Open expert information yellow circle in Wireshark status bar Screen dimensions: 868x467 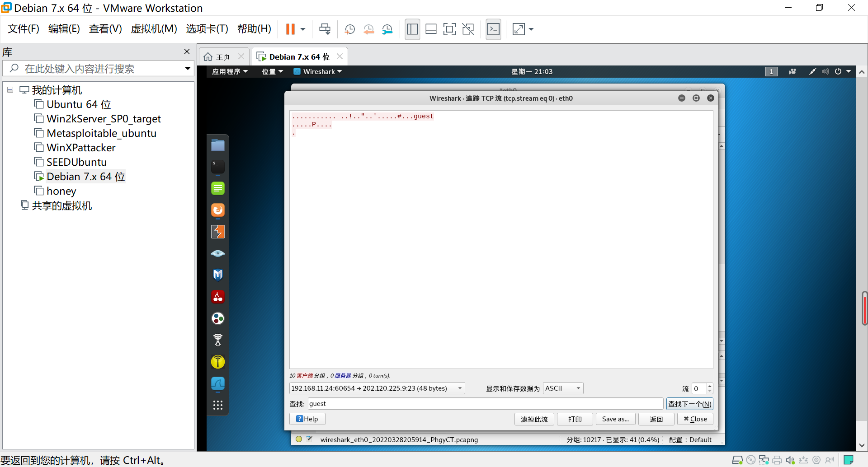pyautogui.click(x=299, y=439)
